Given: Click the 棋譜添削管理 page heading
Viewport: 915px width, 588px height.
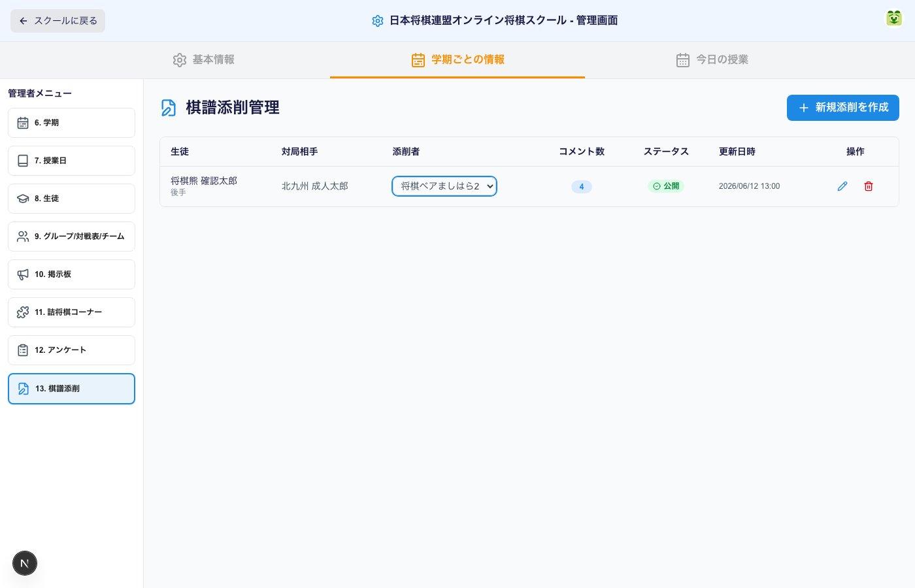Looking at the screenshot, I should [233, 108].
